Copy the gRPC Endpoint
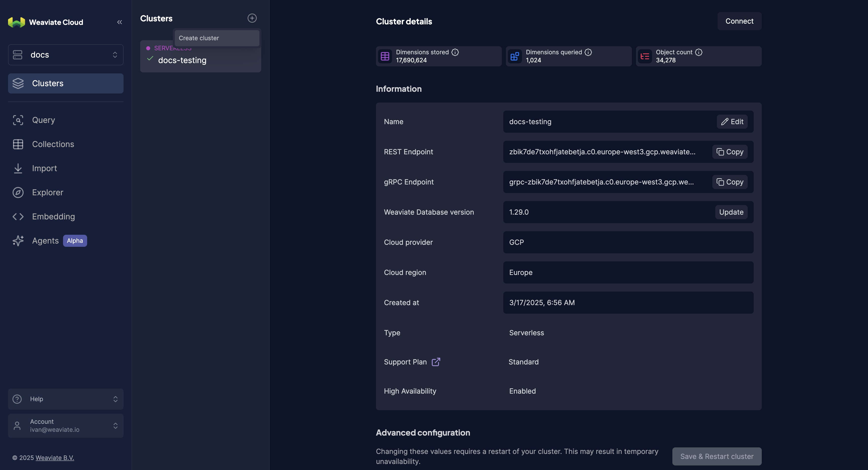 730,182
